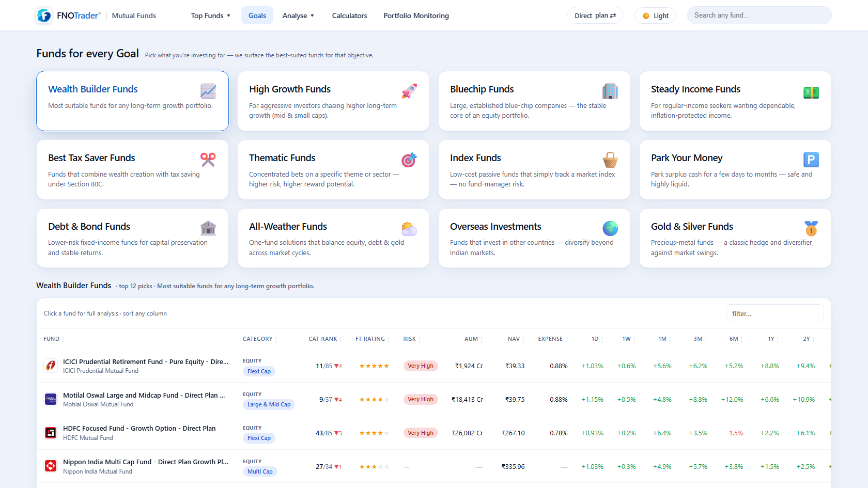Image resolution: width=868 pixels, height=488 pixels.
Task: Click HDFC Focused Fund's Very High risk badge
Action: point(421,433)
